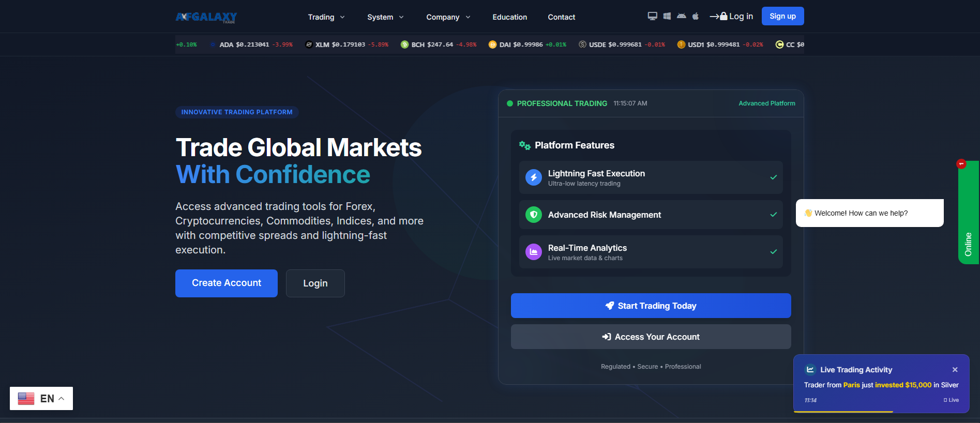Image resolution: width=980 pixels, height=423 pixels.
Task: Close the Live Trading Activity popup
Action: [955, 370]
